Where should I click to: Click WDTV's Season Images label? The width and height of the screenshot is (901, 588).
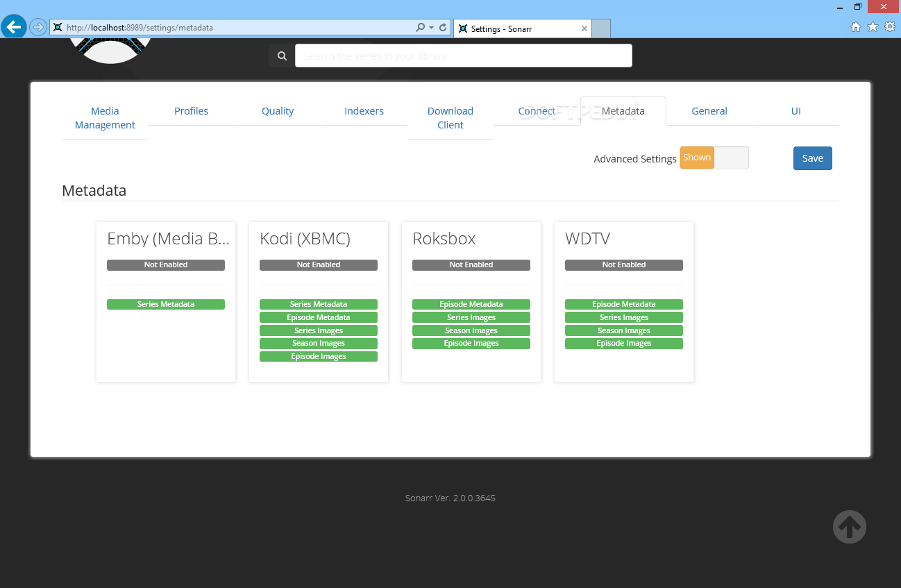click(x=624, y=330)
